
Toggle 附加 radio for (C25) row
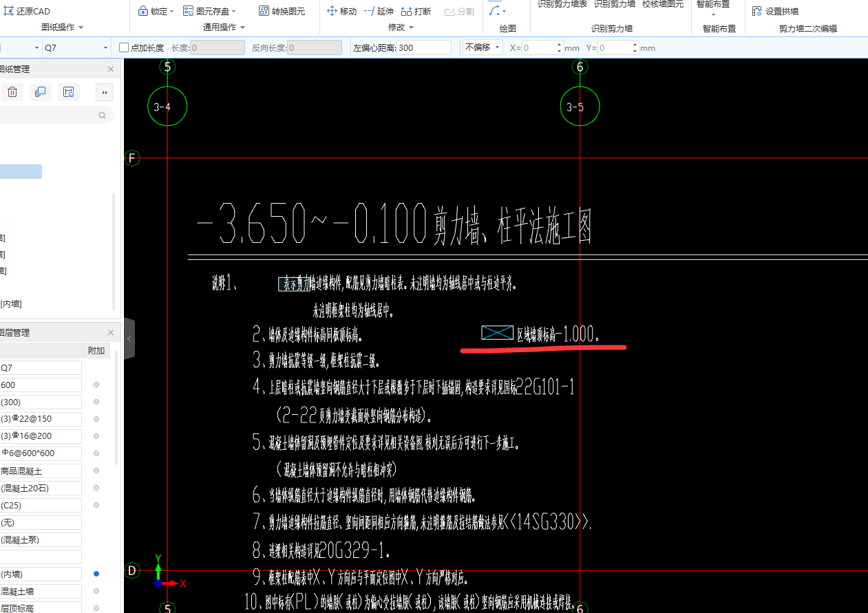[x=96, y=505]
